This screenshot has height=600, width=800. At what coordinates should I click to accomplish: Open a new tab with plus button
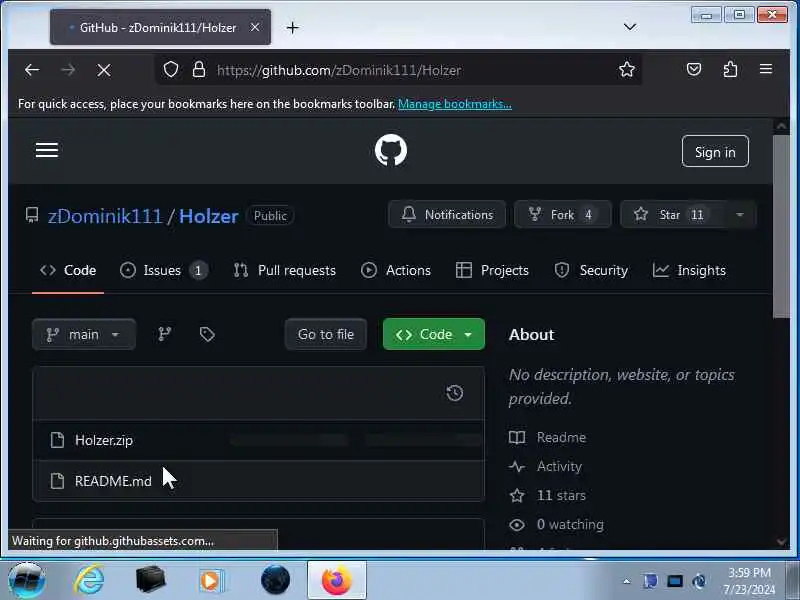(x=292, y=28)
